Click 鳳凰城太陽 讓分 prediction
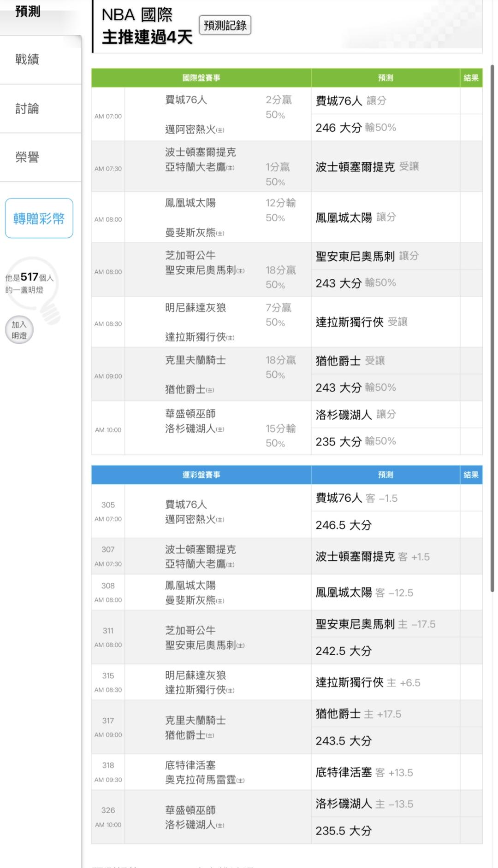This screenshot has width=498, height=868. click(356, 217)
